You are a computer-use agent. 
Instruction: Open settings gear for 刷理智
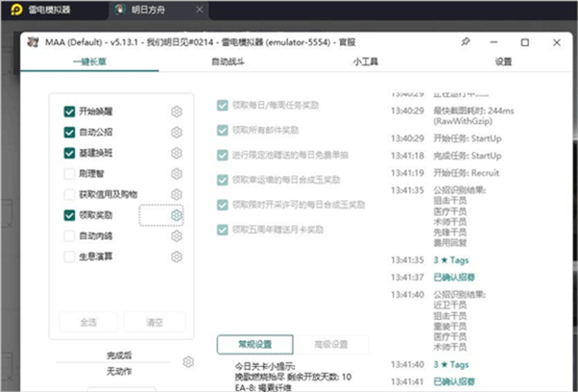[x=176, y=174]
